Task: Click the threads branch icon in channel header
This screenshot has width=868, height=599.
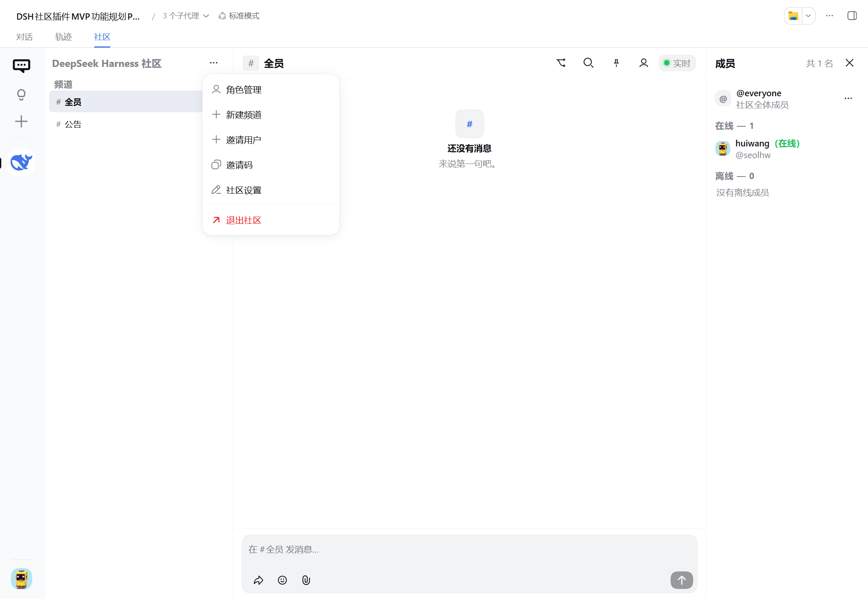Action: coord(561,63)
